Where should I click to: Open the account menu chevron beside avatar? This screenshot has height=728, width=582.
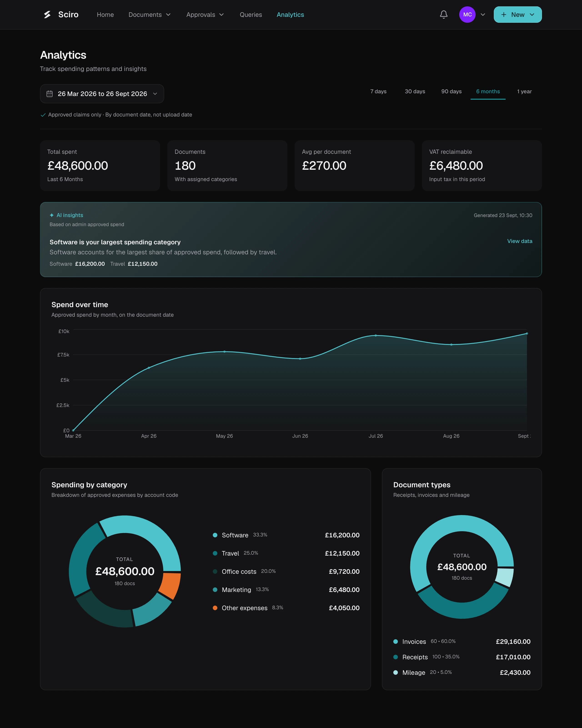(x=483, y=15)
